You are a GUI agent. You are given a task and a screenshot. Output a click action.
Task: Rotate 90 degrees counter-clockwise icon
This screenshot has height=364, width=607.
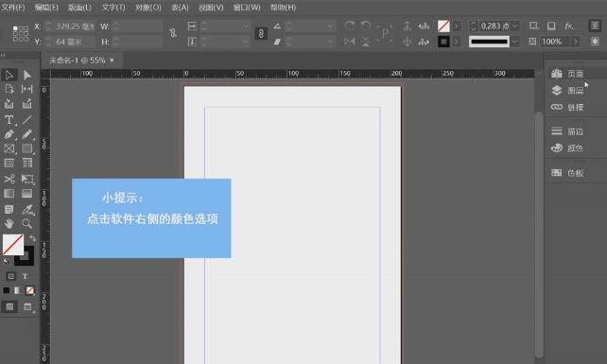pyautogui.click(x=366, y=26)
